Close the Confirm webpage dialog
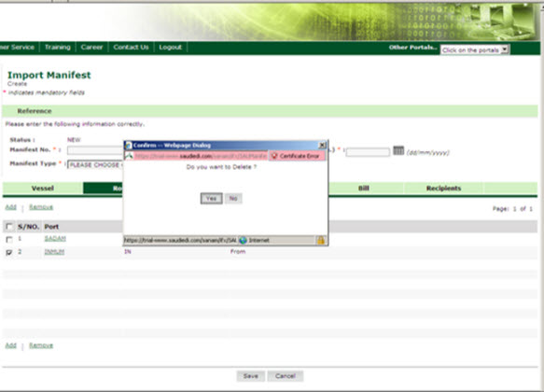 322,145
